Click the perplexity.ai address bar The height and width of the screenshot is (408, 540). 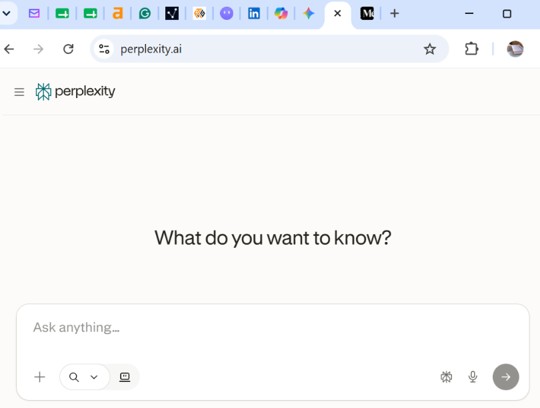point(270,49)
